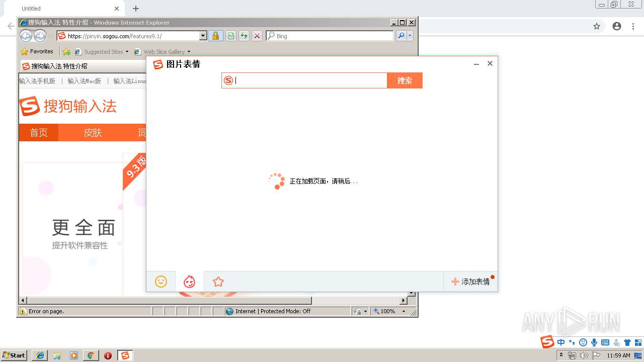Focus the emoticon search input field
The width and height of the screenshot is (644, 362).
point(310,80)
